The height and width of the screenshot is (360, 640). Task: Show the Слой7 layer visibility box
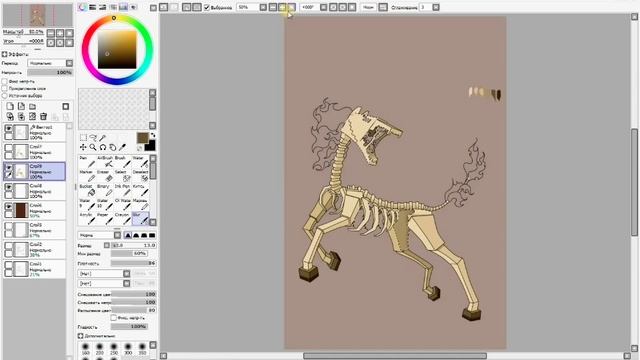pos(9,148)
